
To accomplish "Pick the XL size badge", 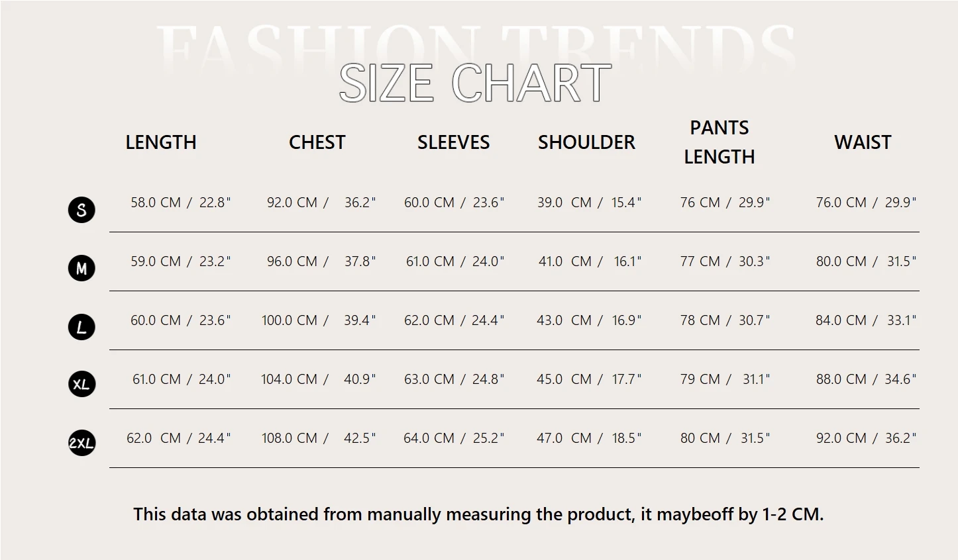I will [81, 385].
